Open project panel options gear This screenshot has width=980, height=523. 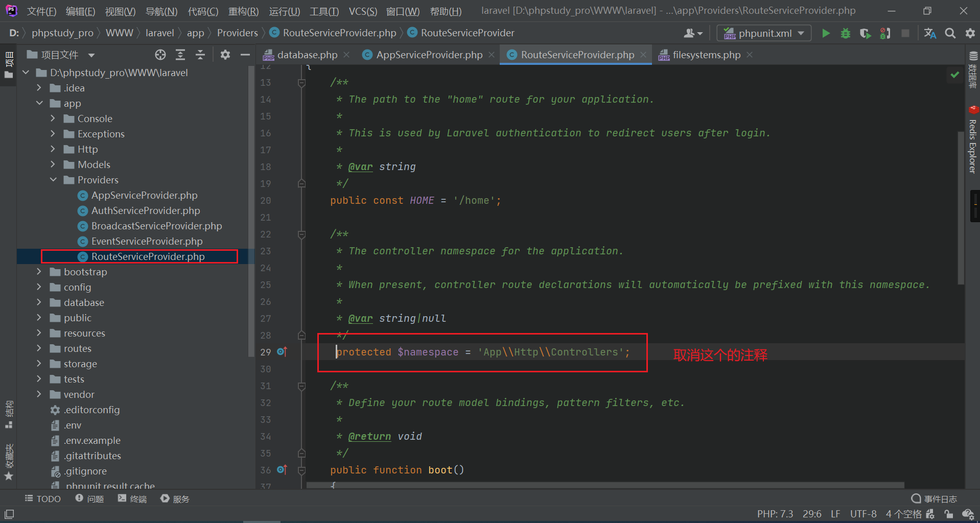(225, 55)
